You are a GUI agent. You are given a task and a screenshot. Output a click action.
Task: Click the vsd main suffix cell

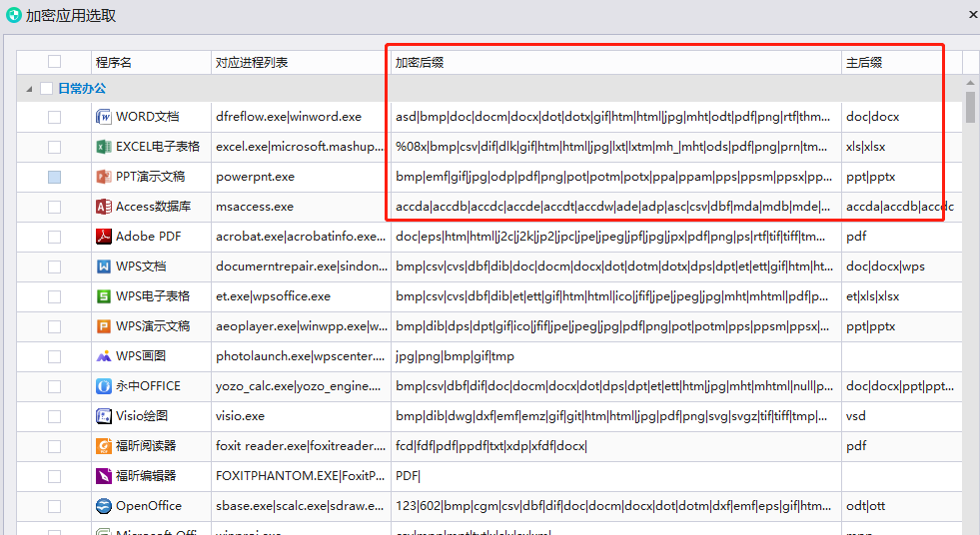tap(902, 416)
